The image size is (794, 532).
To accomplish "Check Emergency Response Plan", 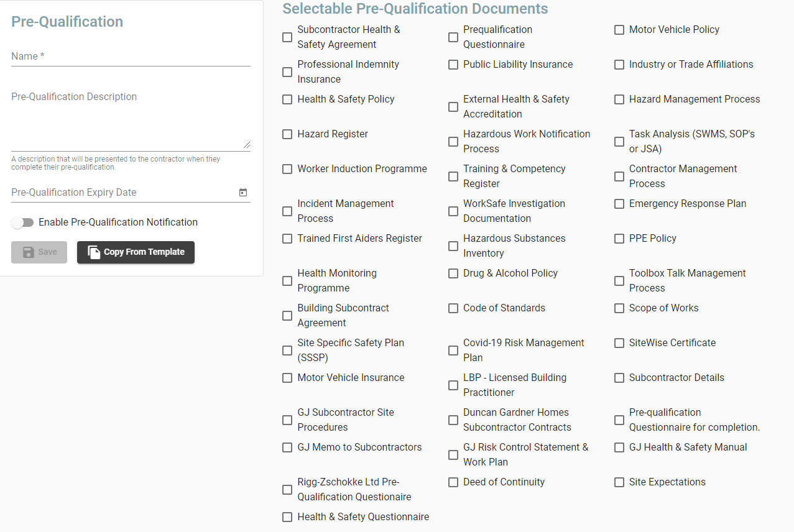I will [x=619, y=204].
